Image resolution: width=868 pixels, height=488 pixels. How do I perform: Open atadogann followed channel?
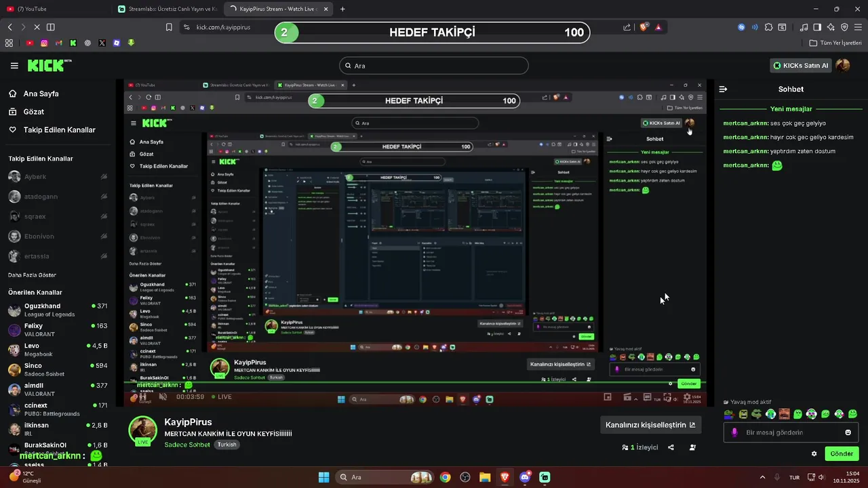(x=58, y=197)
